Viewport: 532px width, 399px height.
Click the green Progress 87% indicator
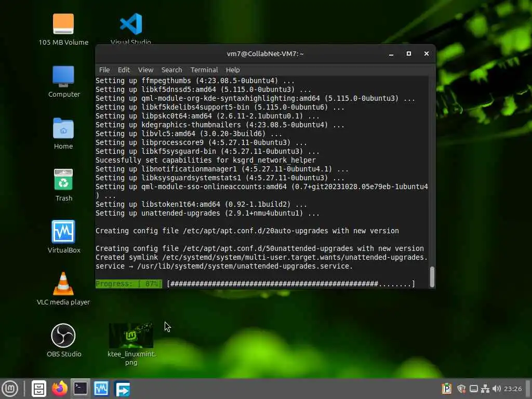pos(129,284)
